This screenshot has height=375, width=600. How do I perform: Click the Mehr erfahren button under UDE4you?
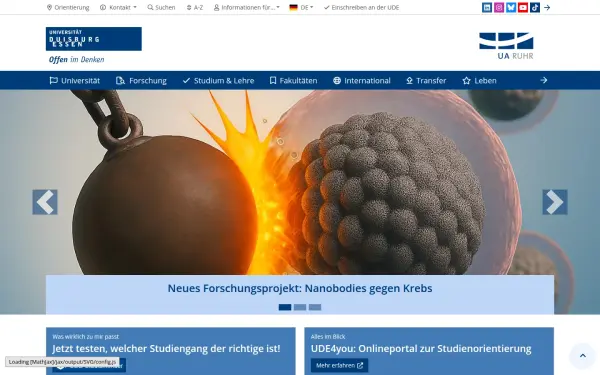click(x=339, y=365)
